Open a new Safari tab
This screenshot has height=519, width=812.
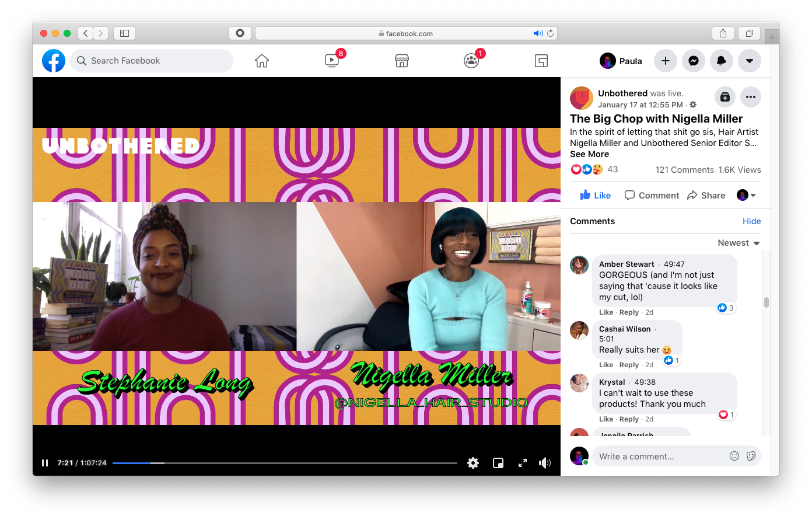tap(772, 37)
